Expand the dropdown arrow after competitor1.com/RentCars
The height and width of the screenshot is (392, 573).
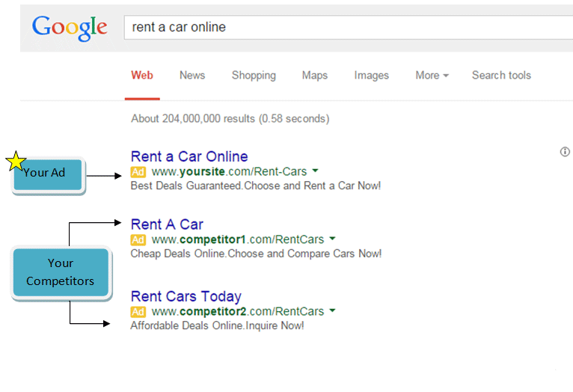tap(332, 239)
